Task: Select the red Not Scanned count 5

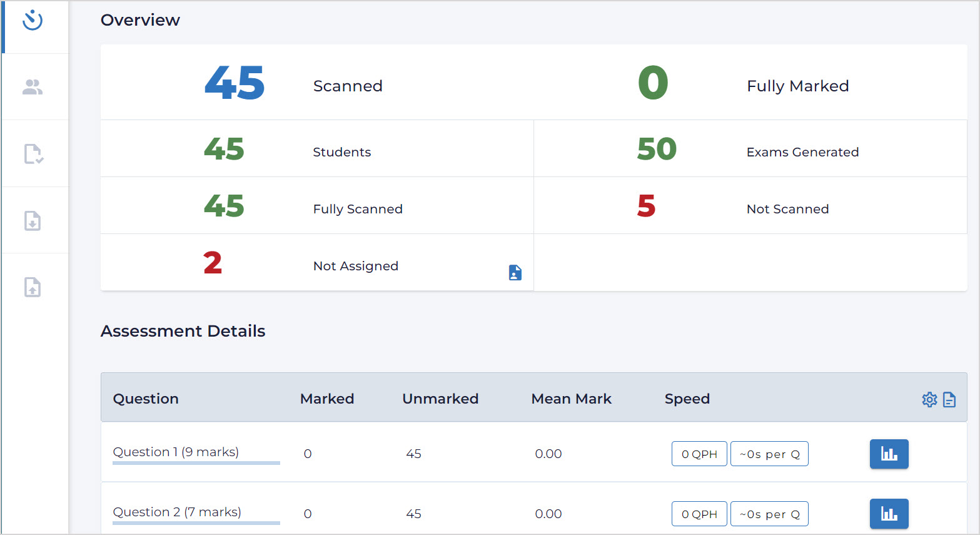Action: [646, 206]
